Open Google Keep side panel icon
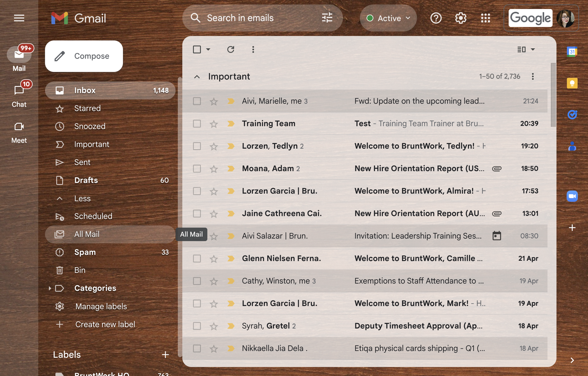Viewport: 588px width, 376px height. tap(572, 83)
